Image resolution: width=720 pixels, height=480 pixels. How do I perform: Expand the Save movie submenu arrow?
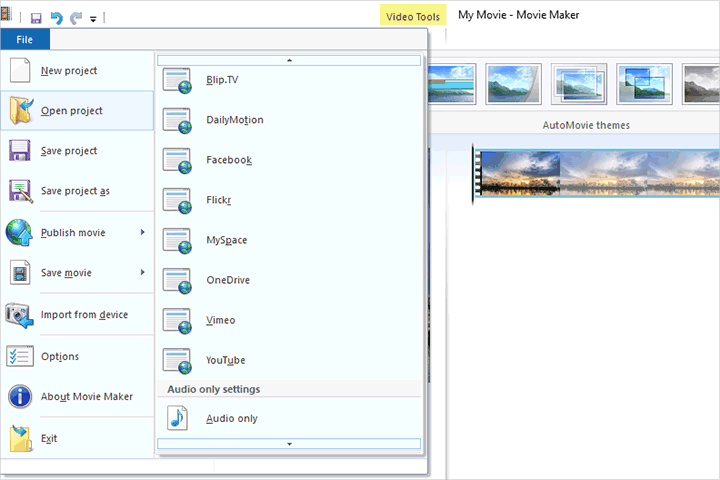[143, 272]
